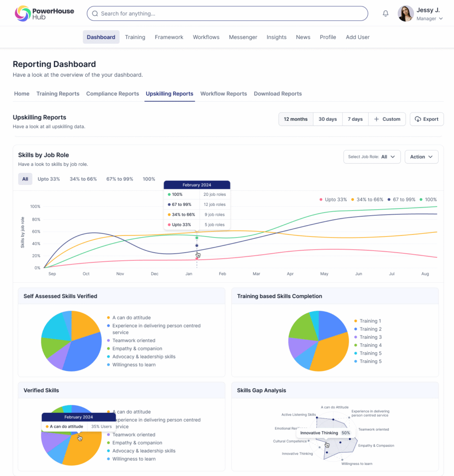The width and height of the screenshot is (454, 476).
Task: Click the pink Upto 33% legend dot
Action: pos(321,199)
